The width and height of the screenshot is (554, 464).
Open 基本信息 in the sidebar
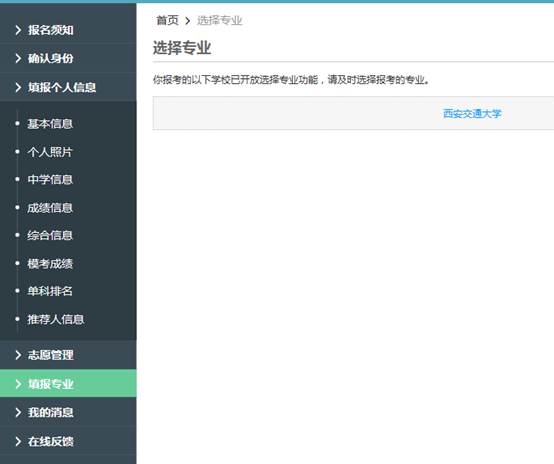point(50,124)
